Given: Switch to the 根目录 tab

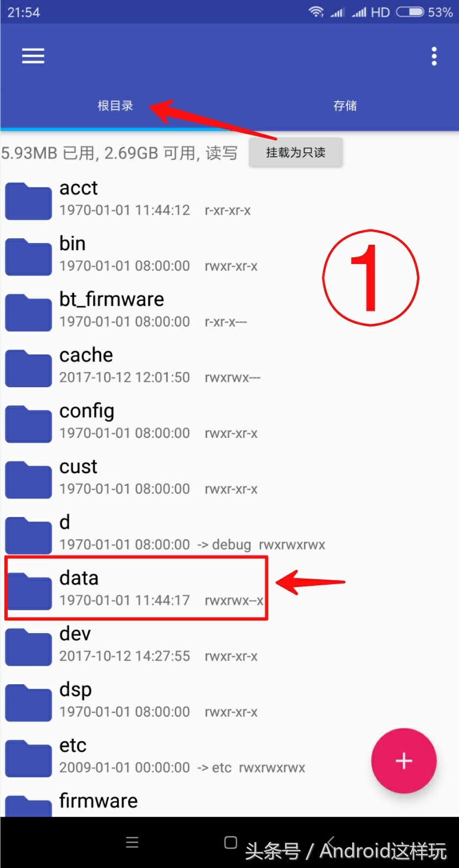Looking at the screenshot, I should tap(115, 106).
